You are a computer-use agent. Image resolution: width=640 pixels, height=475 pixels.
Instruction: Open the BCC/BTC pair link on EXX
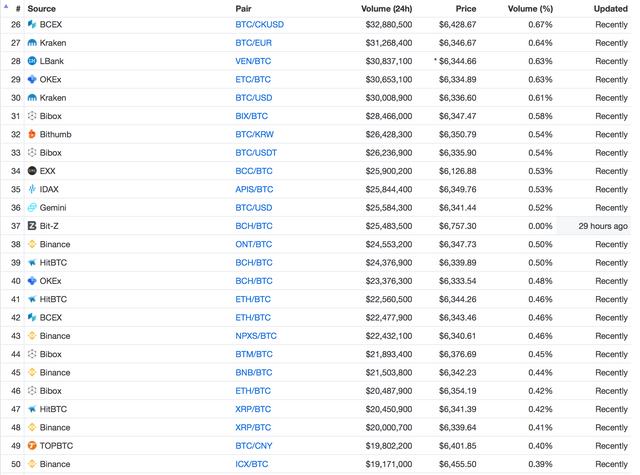click(x=254, y=171)
